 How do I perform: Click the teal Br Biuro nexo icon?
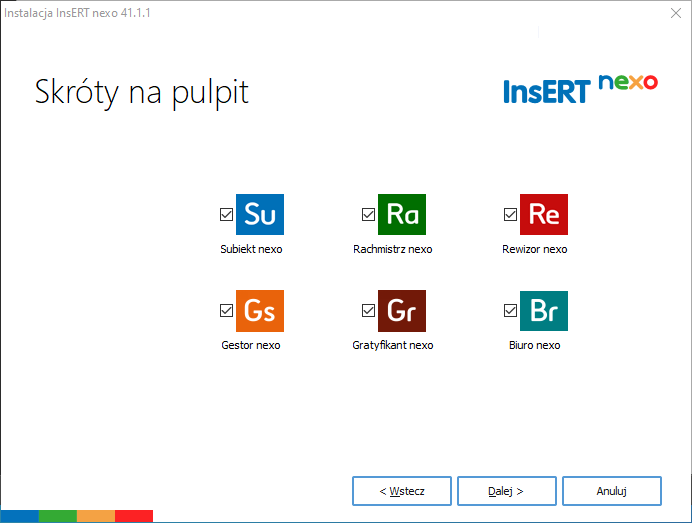click(544, 311)
